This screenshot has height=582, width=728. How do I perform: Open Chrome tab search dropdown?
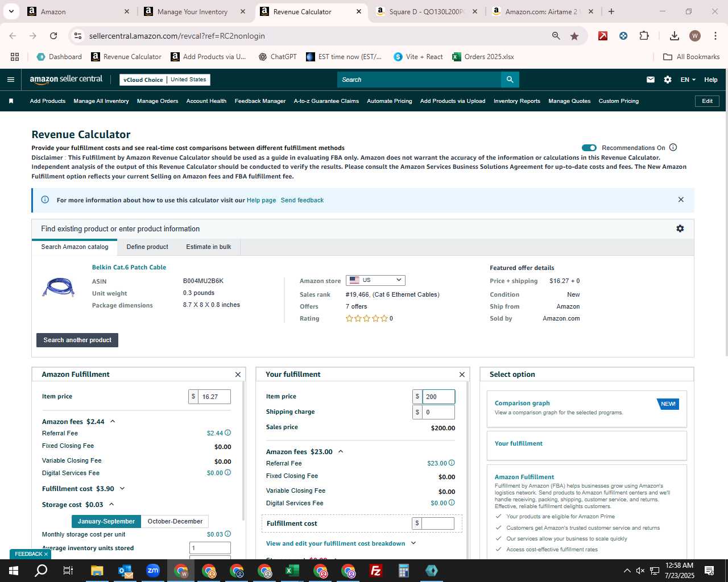11,11
